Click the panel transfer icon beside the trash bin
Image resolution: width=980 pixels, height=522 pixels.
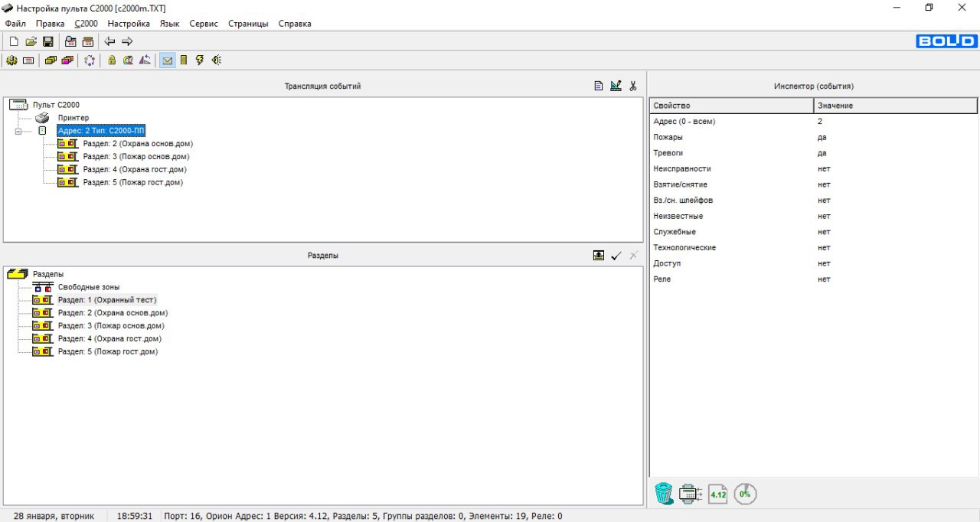[x=691, y=494]
